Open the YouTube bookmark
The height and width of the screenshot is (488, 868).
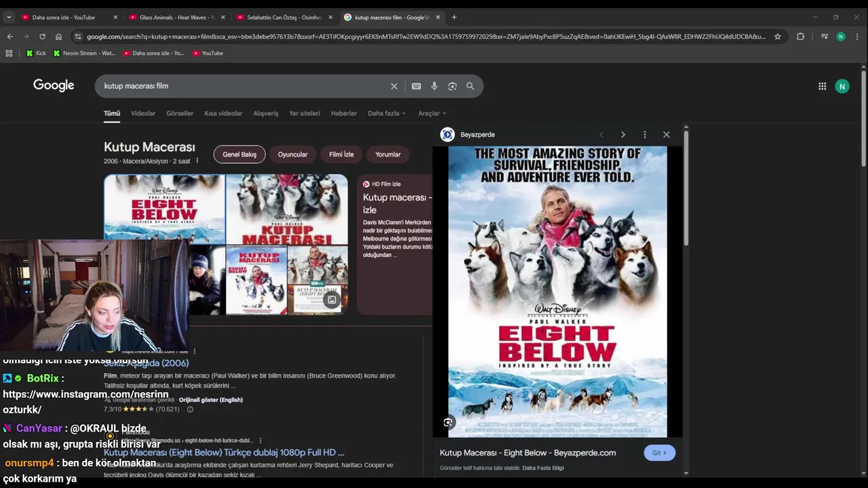coord(208,53)
